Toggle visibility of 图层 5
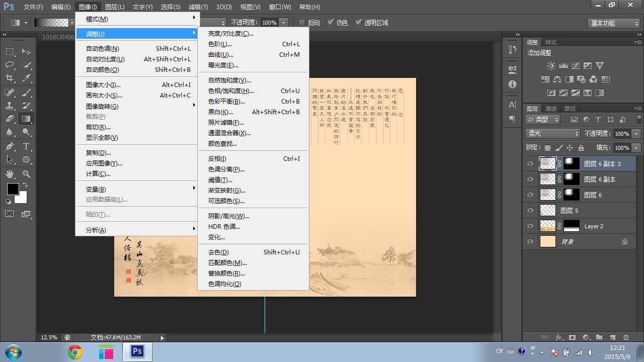The width and height of the screenshot is (644, 362). 530,210
